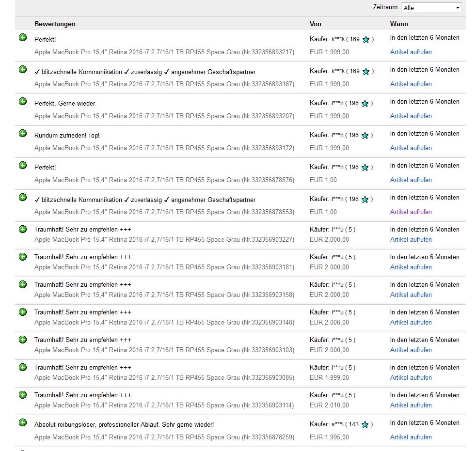
Task: Click the green plus icon for Nr.332356903103
Action: click(23, 340)
